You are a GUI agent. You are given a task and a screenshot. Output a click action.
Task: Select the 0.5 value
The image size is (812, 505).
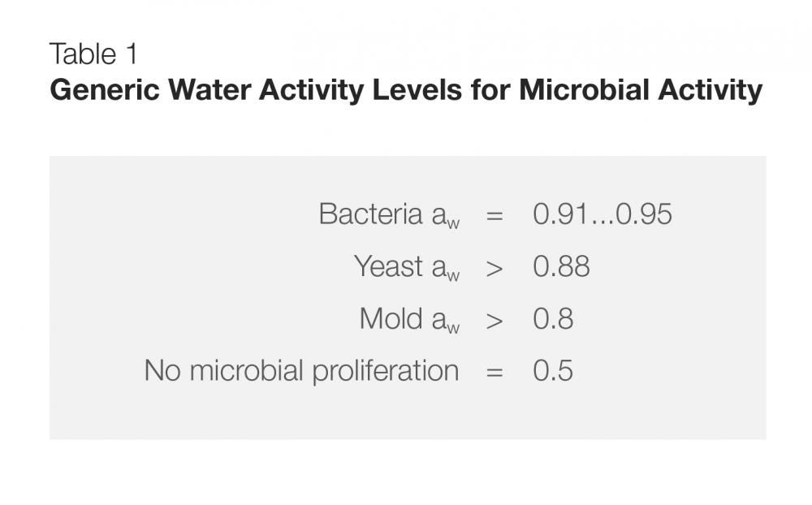(553, 370)
